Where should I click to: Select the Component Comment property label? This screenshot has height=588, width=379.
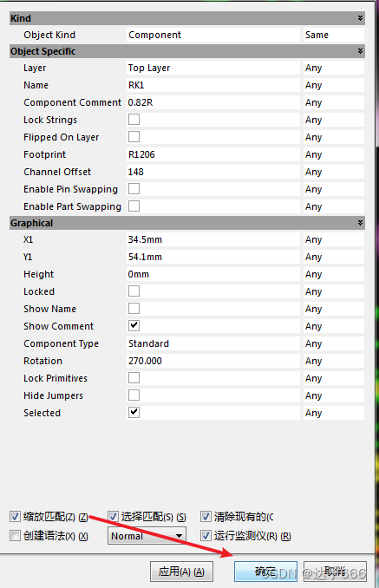click(x=72, y=102)
